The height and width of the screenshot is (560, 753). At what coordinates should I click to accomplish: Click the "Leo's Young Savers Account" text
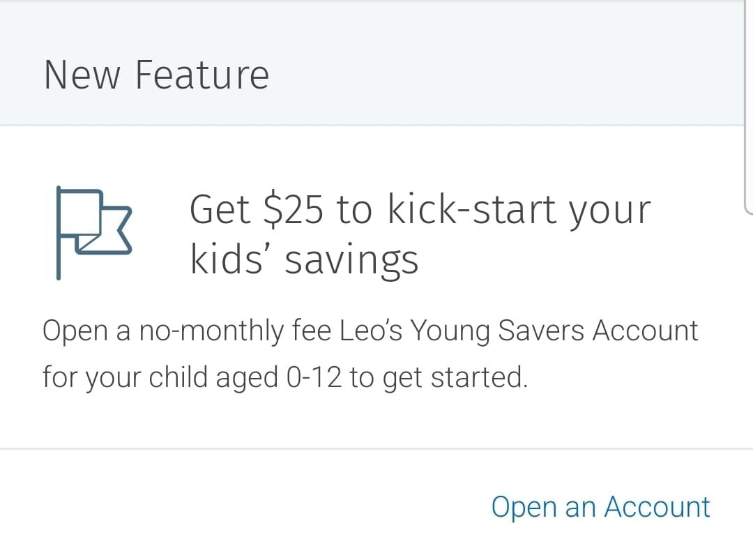pos(518,330)
